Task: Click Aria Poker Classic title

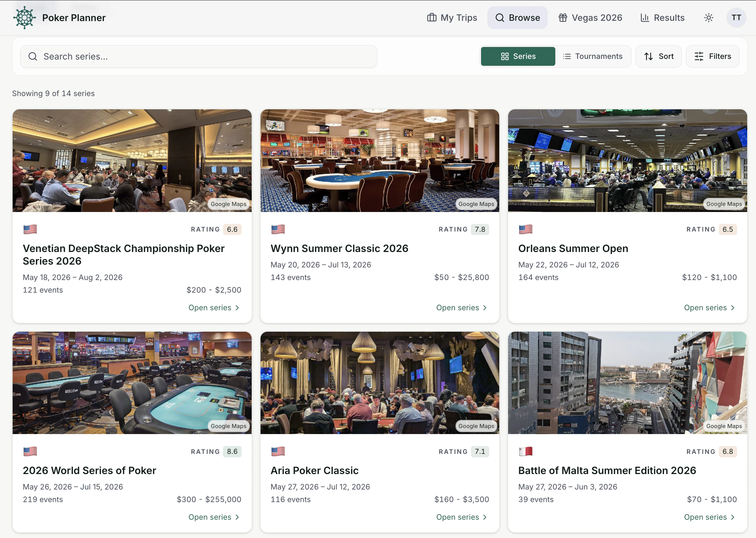Action: click(x=314, y=470)
